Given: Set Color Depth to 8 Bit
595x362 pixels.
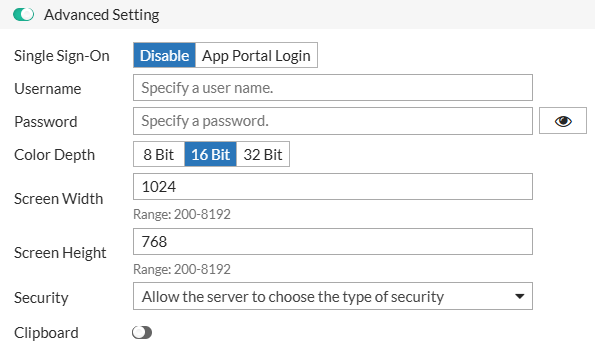Looking at the screenshot, I should 159,154.
